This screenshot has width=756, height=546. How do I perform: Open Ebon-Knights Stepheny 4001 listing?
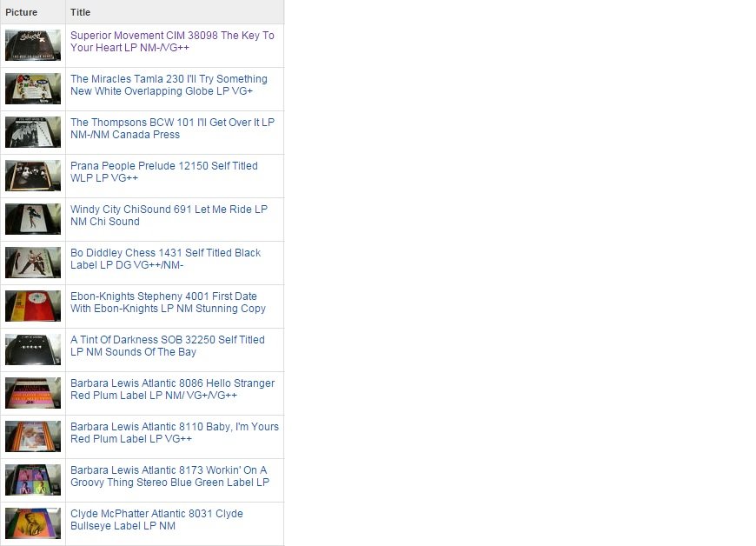tap(168, 302)
